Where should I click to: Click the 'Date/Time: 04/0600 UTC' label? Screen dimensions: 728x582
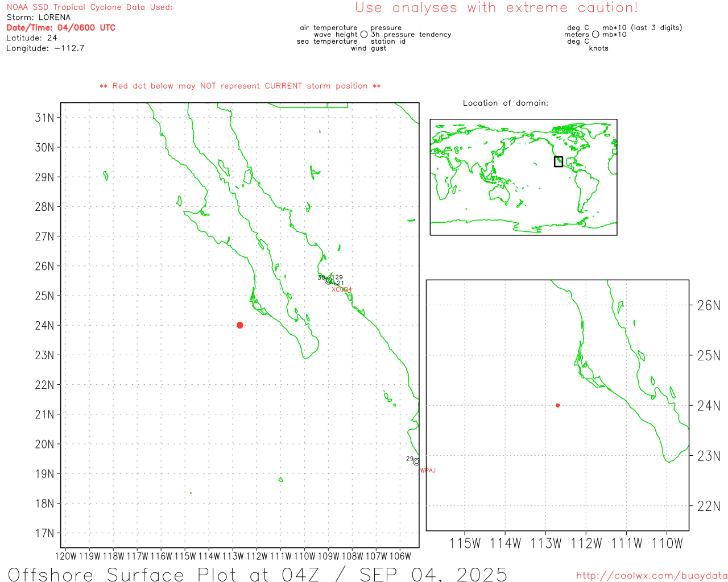pyautogui.click(x=61, y=27)
